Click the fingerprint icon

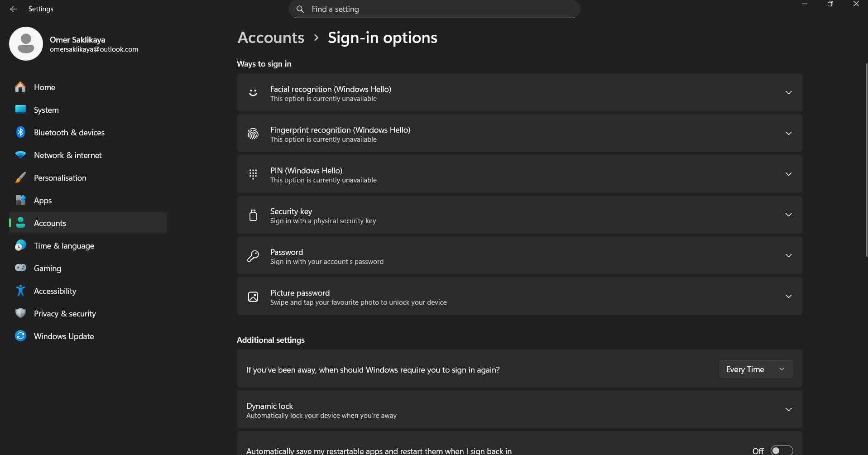point(253,134)
